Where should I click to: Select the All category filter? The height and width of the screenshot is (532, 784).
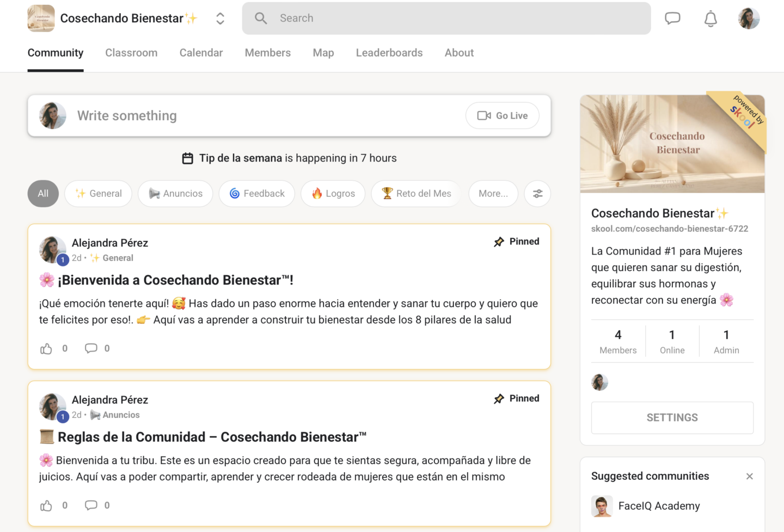point(43,194)
